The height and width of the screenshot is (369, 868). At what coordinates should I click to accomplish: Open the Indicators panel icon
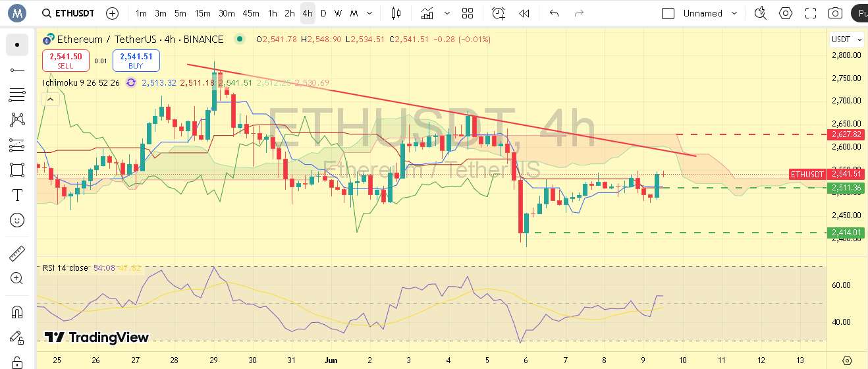tap(427, 13)
